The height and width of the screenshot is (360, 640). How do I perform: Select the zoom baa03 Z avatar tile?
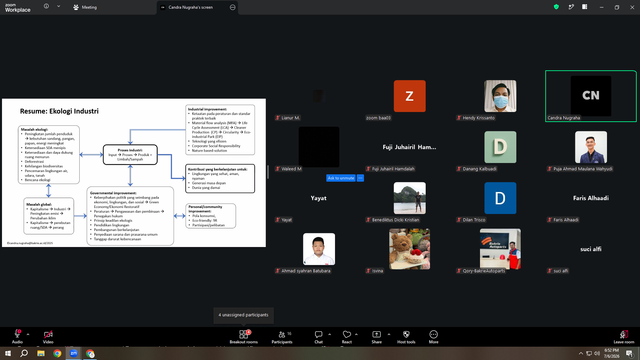(409, 96)
